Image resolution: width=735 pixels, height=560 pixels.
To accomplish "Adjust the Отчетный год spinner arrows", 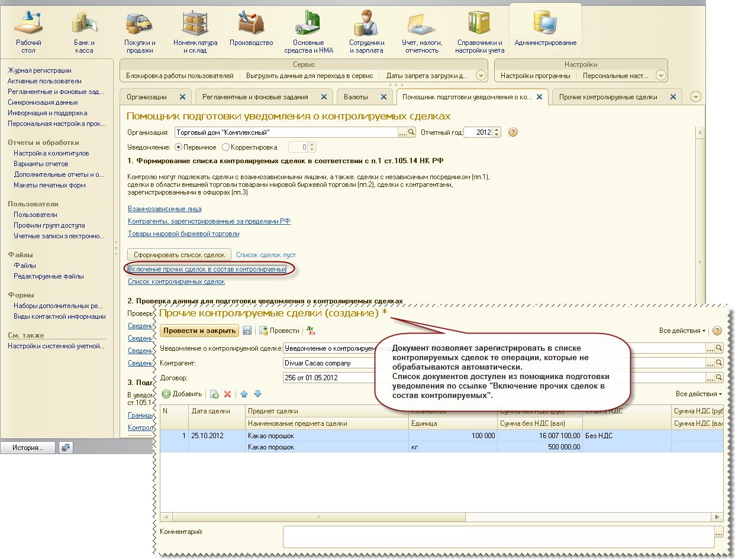I will coord(497,132).
